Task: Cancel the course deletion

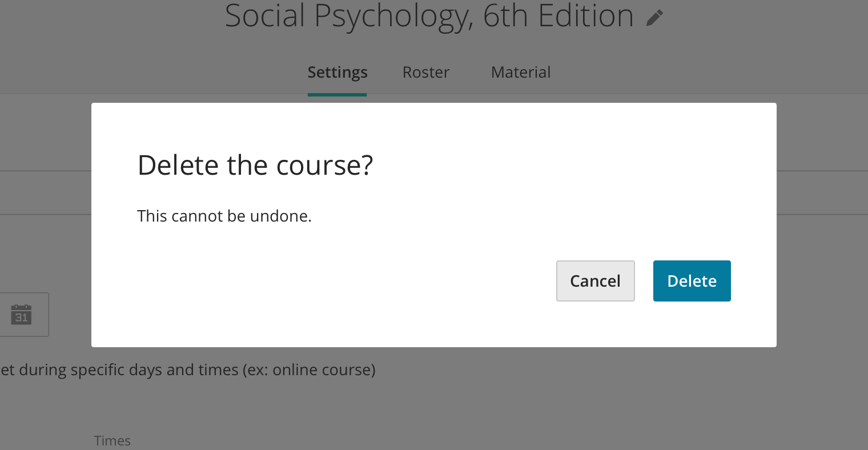Action: 595,281
